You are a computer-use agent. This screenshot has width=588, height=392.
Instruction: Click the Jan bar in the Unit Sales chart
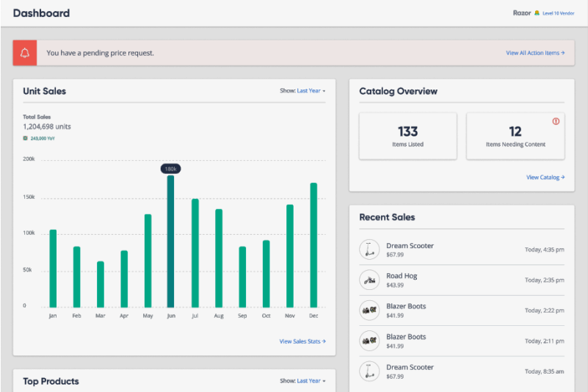point(53,269)
